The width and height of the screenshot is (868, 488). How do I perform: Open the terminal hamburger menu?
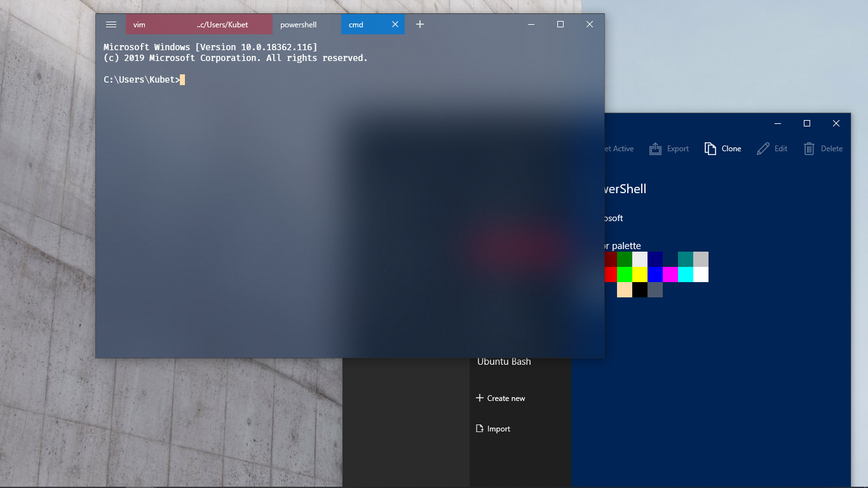pyautogui.click(x=111, y=24)
